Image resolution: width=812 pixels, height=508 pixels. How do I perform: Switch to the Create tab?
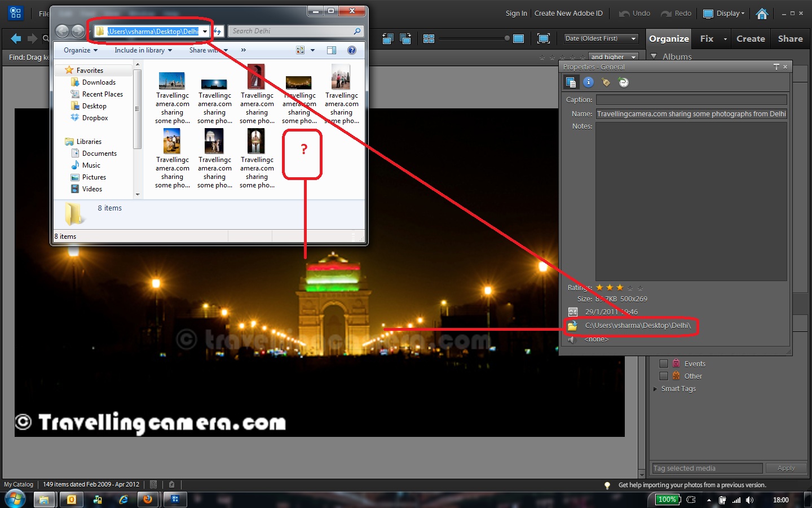(x=751, y=38)
